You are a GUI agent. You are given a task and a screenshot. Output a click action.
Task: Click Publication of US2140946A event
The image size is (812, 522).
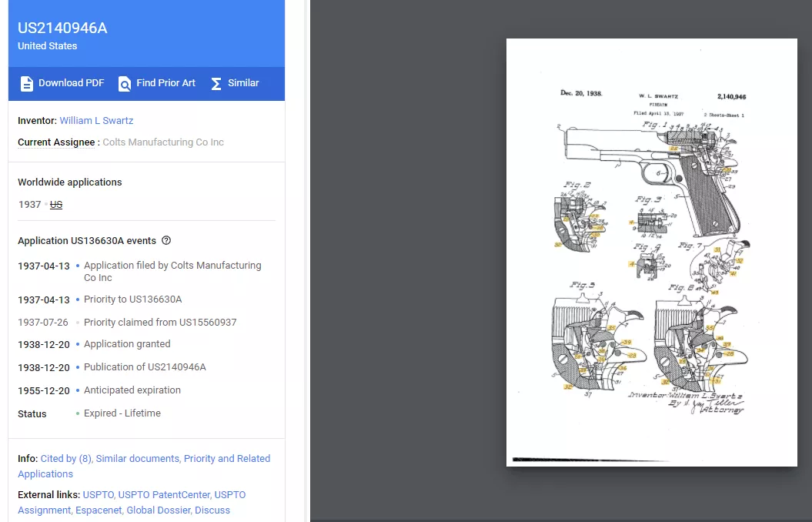point(145,367)
